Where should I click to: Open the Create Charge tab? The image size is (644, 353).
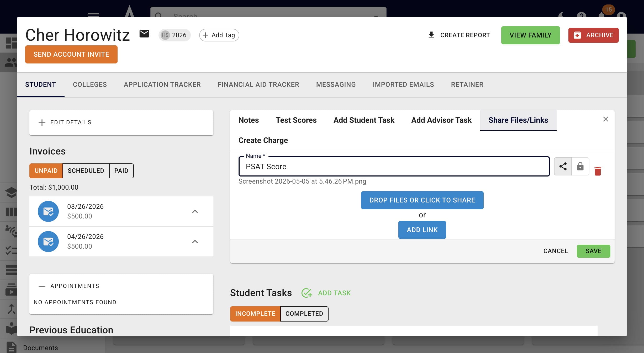point(263,140)
